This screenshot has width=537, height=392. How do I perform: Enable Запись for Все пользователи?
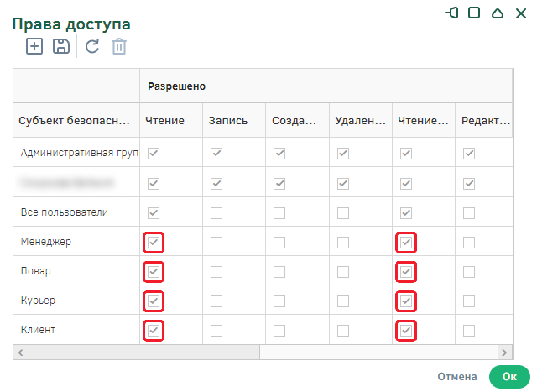pos(216,213)
